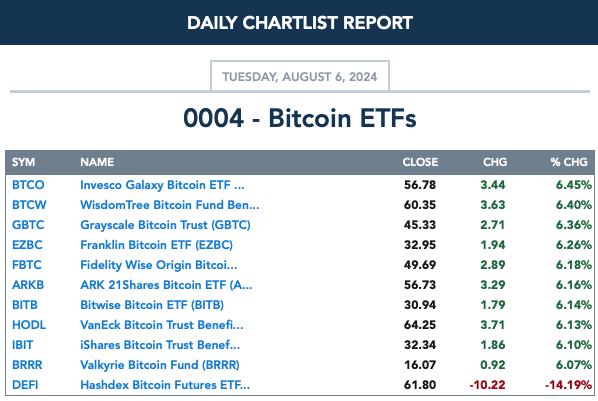Viewport: 598px width, 401px height.
Task: Open Franklin Bitcoin ETF (EZBC) link
Action: pyautogui.click(x=156, y=245)
